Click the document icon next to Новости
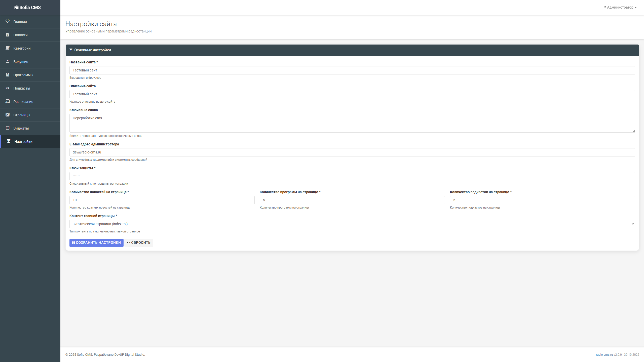Image resolution: width=644 pixels, height=362 pixels. (x=8, y=35)
